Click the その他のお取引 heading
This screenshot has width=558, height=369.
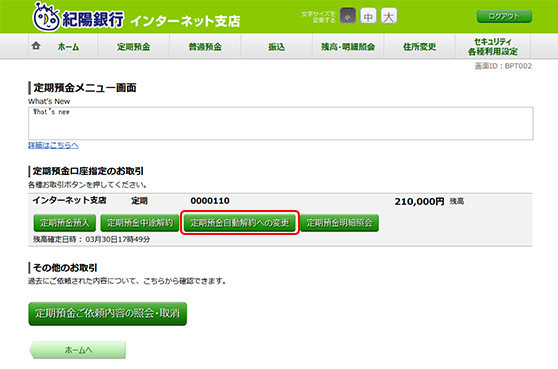[x=65, y=268]
